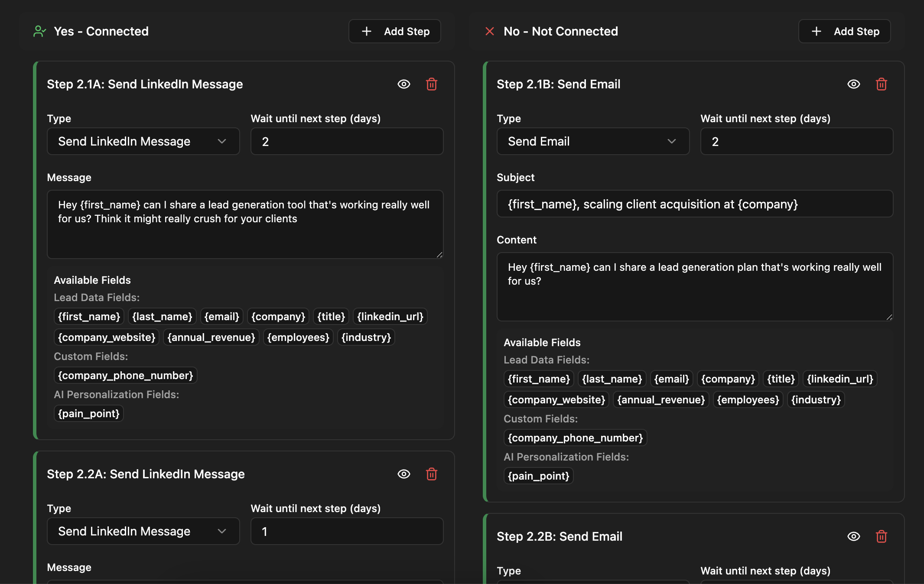Toggle preview eye for Step 2.1B
The height and width of the screenshot is (584, 924).
pyautogui.click(x=853, y=84)
